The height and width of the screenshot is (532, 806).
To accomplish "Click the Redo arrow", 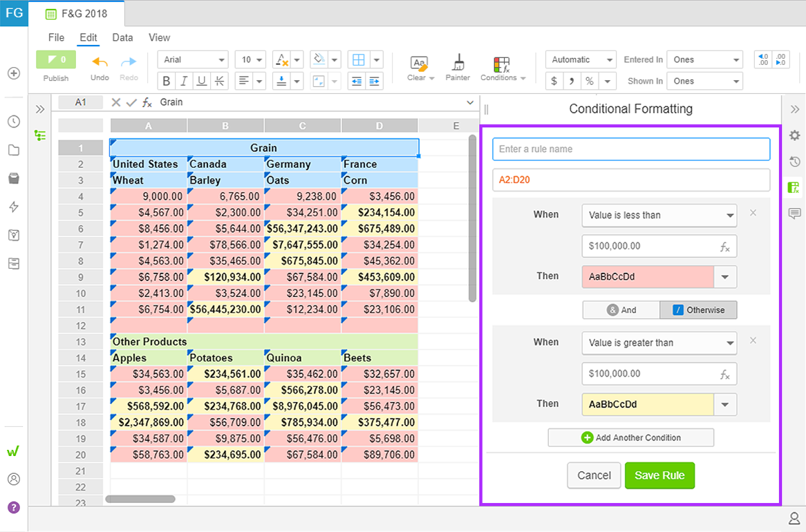I will [129, 62].
